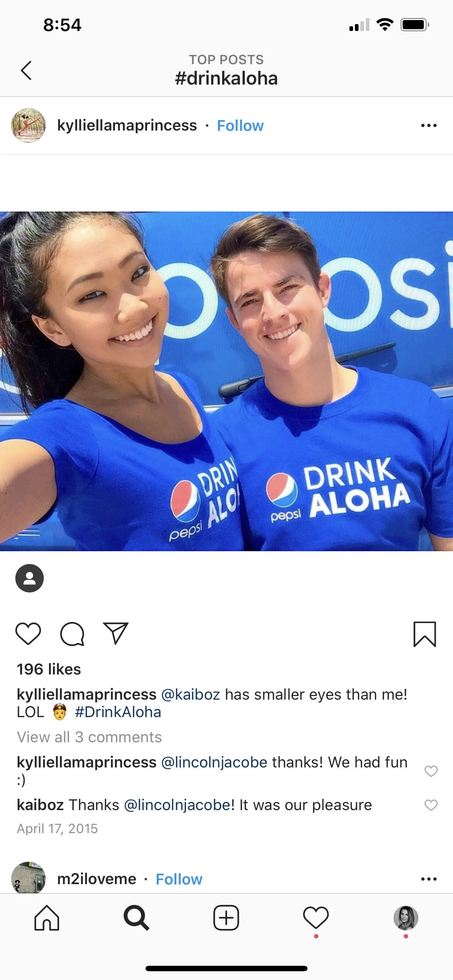
Task: Like the post with heart icon
Action: (28, 634)
